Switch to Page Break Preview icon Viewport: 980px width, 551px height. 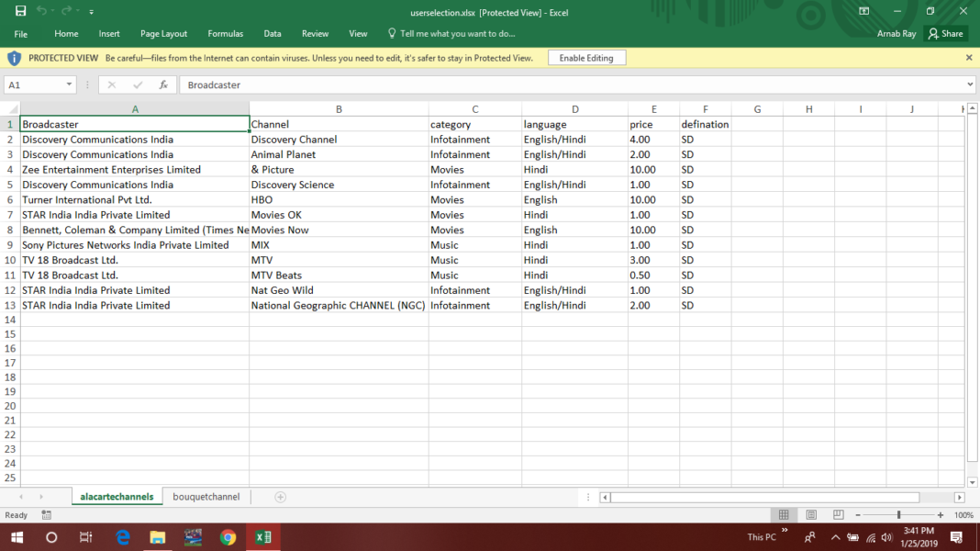click(838, 515)
